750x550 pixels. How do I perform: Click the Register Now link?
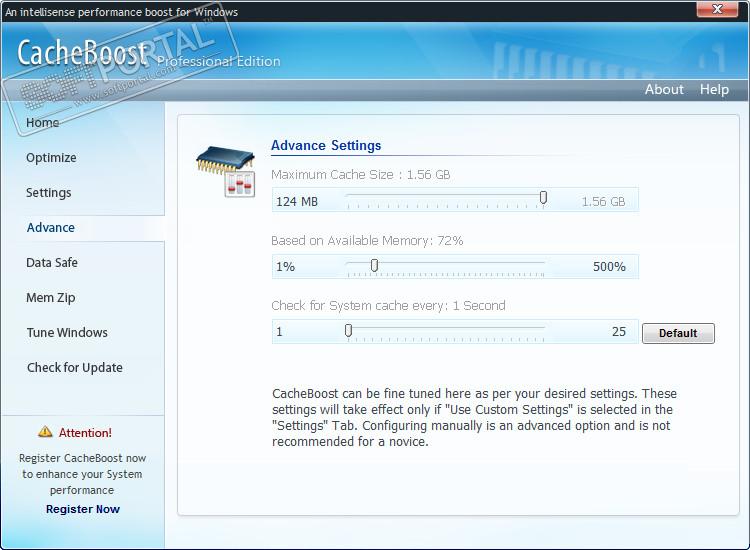pos(83,509)
